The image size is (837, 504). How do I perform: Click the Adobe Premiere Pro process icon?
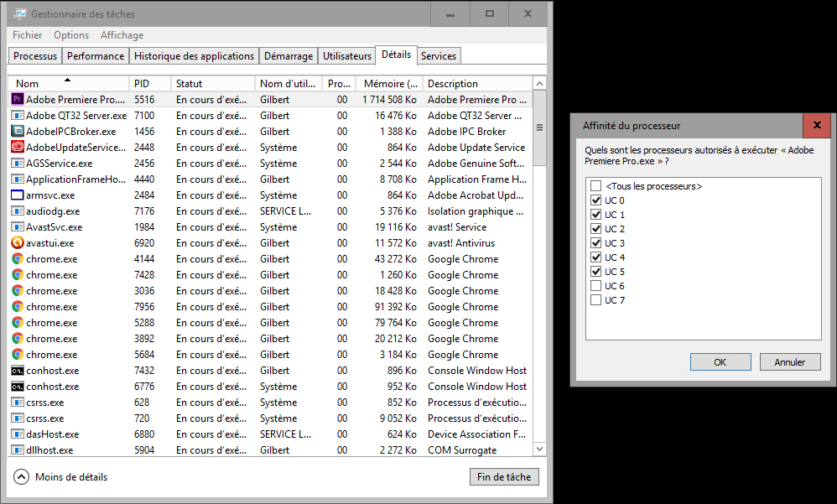point(18,99)
